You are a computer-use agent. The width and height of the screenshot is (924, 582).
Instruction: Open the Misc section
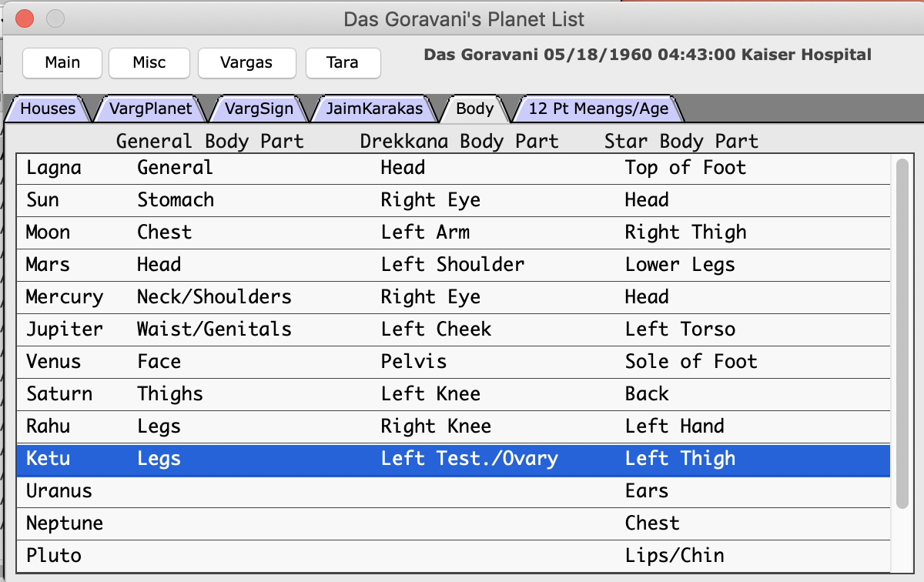[149, 63]
